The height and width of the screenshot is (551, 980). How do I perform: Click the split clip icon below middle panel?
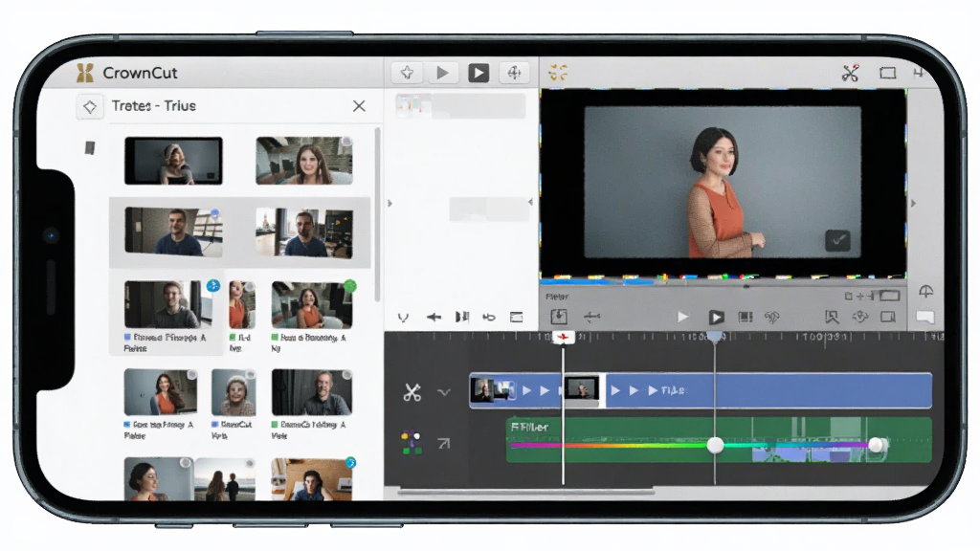tap(462, 318)
